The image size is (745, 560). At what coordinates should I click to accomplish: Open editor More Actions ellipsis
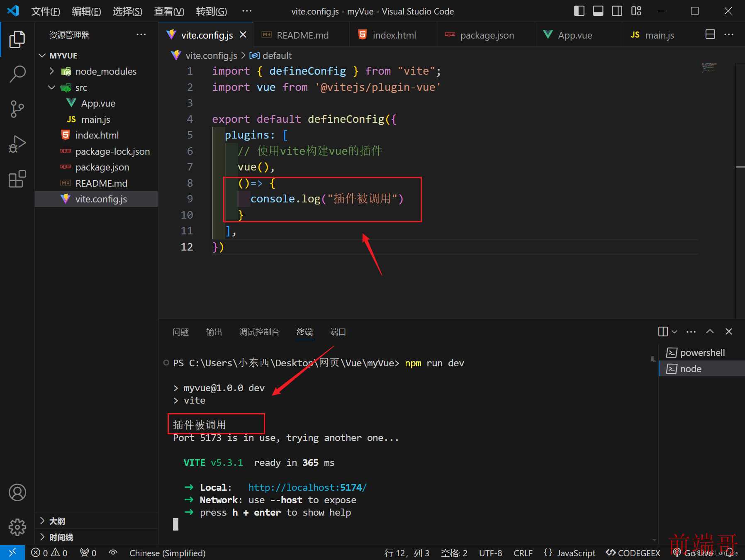pyautogui.click(x=729, y=34)
